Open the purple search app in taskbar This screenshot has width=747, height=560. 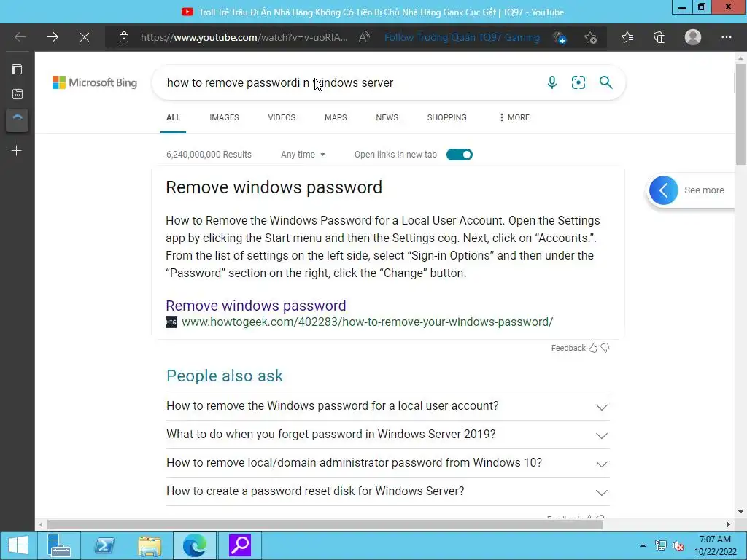pyautogui.click(x=240, y=545)
